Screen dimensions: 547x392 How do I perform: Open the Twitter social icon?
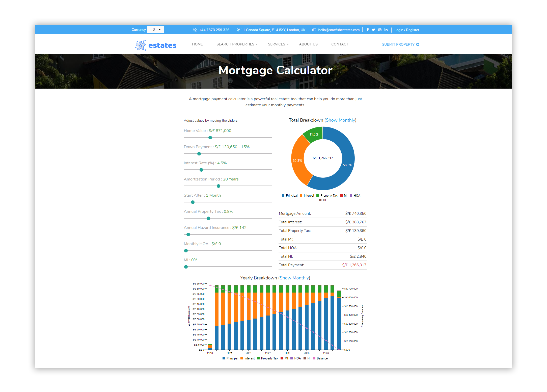374,30
